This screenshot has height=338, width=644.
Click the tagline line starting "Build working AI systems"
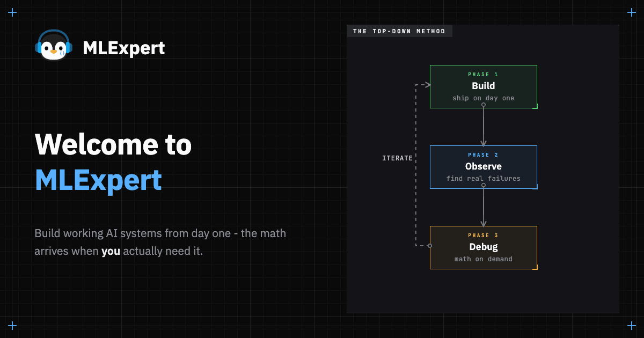point(160,233)
